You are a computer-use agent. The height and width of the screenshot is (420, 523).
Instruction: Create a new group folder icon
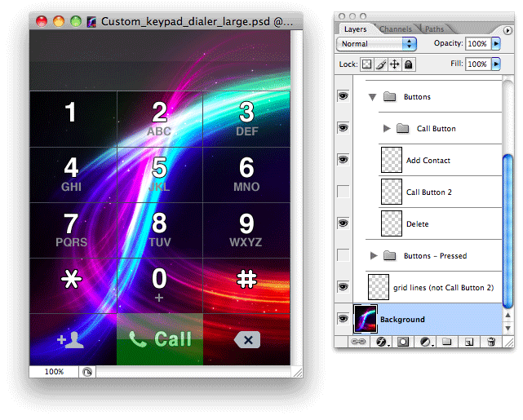pos(447,342)
